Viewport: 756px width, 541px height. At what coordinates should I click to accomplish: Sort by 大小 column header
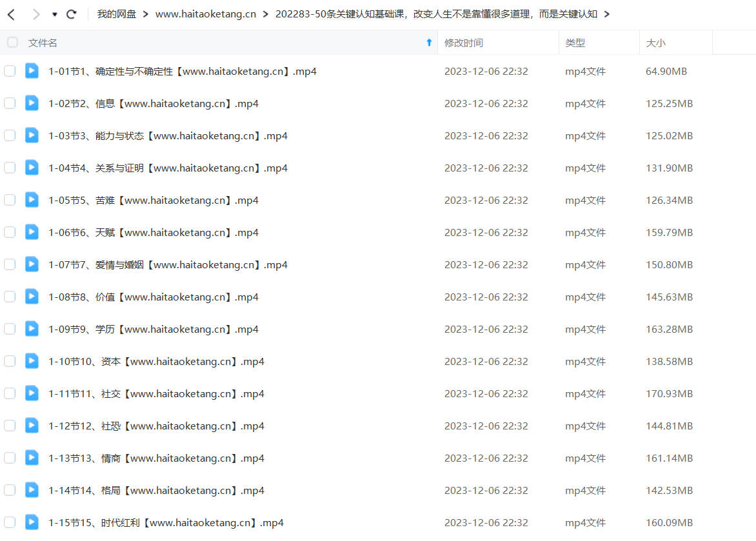coord(655,43)
